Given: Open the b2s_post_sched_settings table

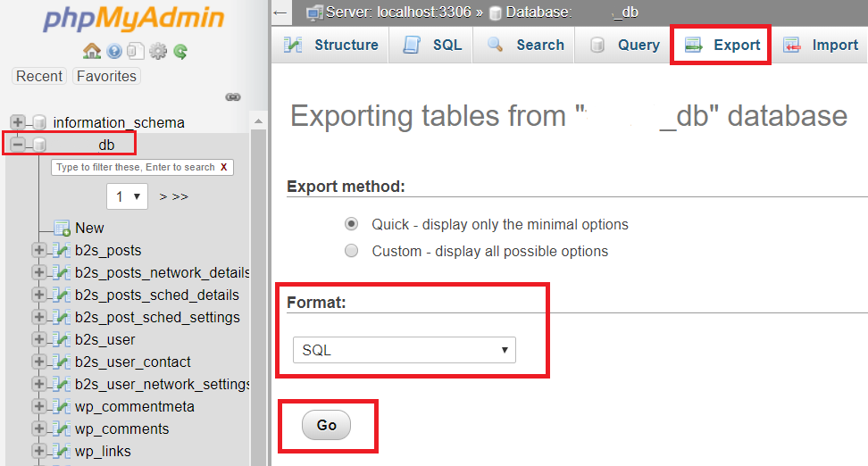Looking at the screenshot, I should pos(157,317).
